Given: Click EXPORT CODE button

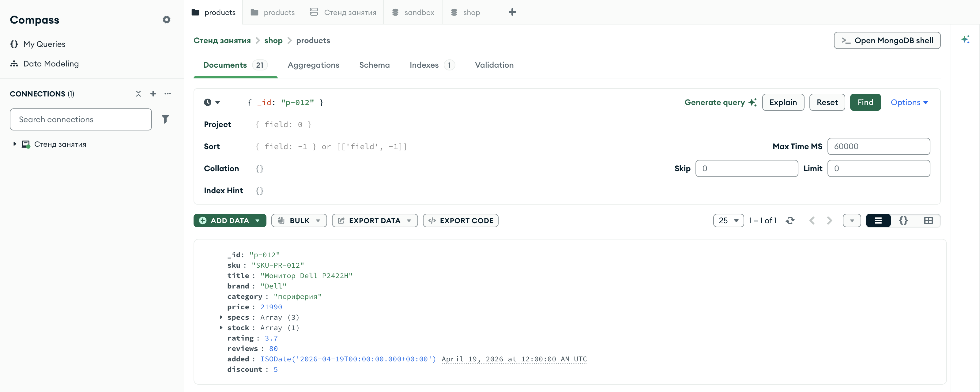Looking at the screenshot, I should pyautogui.click(x=460, y=221).
